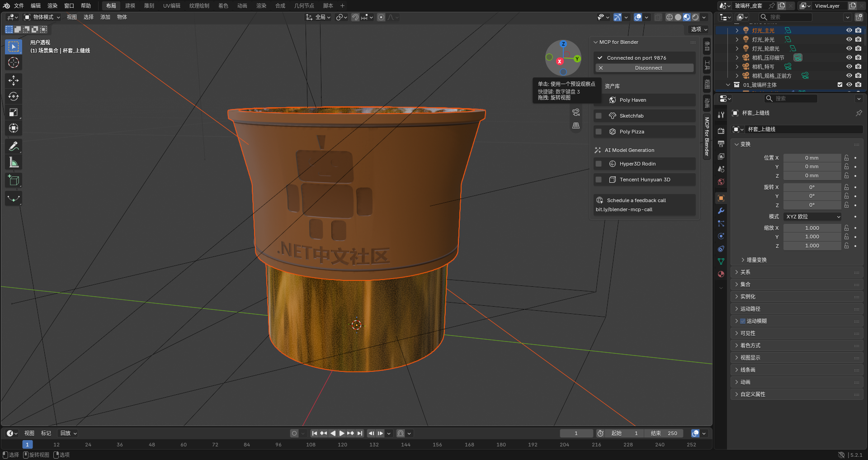
Task: Select the Move tool in the toolbar
Action: (x=14, y=81)
